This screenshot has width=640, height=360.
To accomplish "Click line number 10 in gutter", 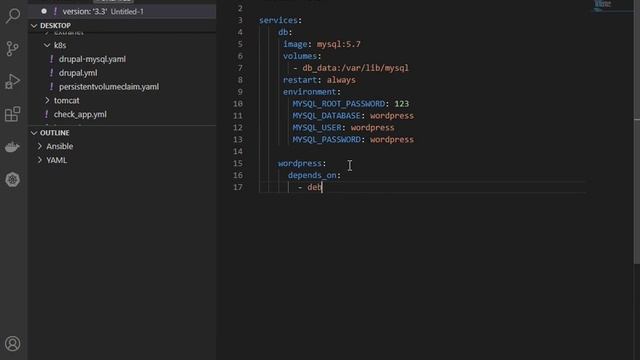I will (238, 104).
